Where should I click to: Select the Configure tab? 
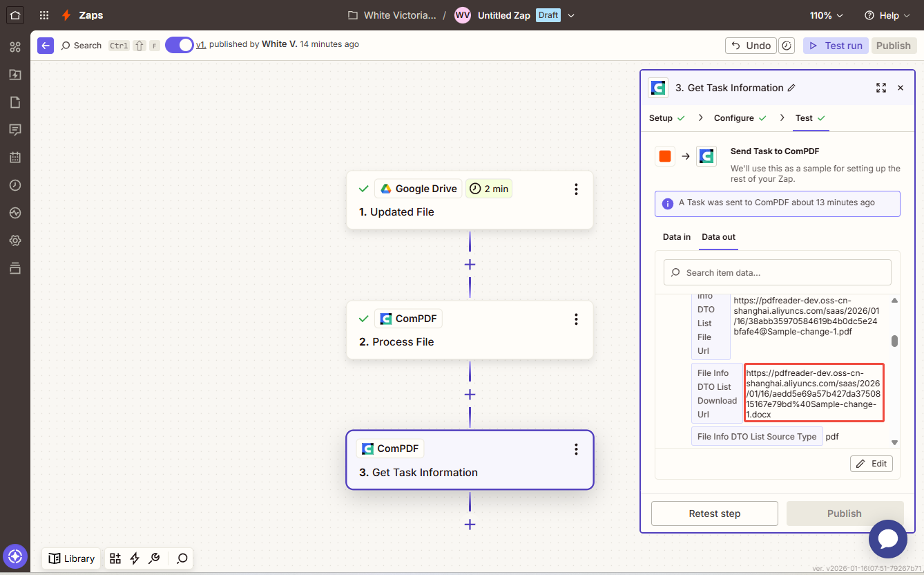pos(734,118)
